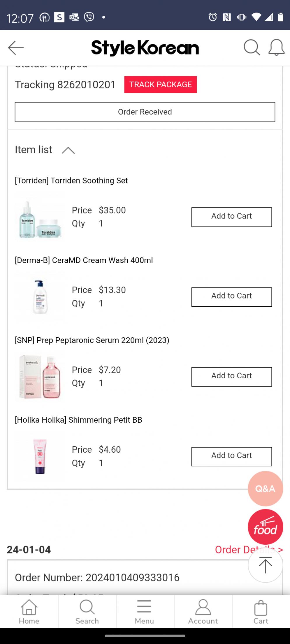Open Menu in bottom navigation

point(144,612)
